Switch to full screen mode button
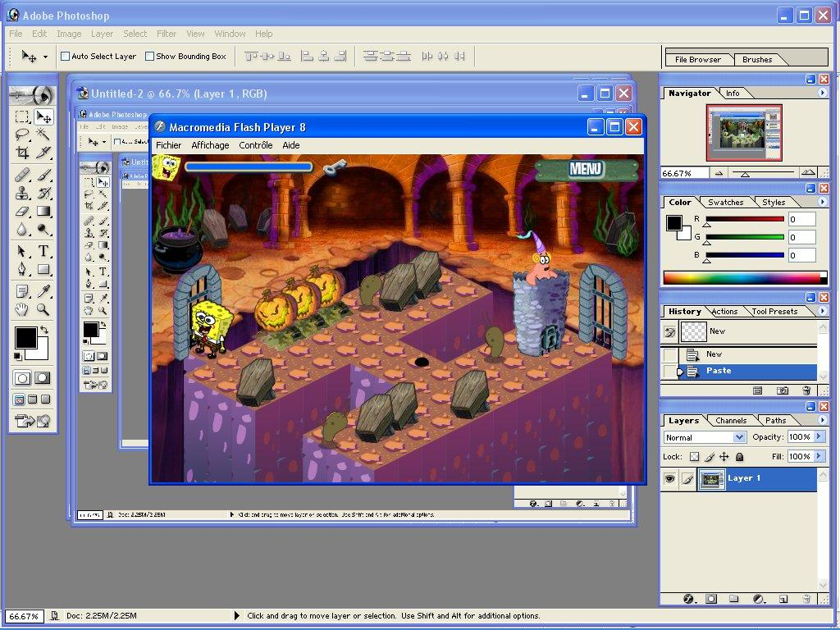This screenshot has width=840, height=630. (46, 399)
